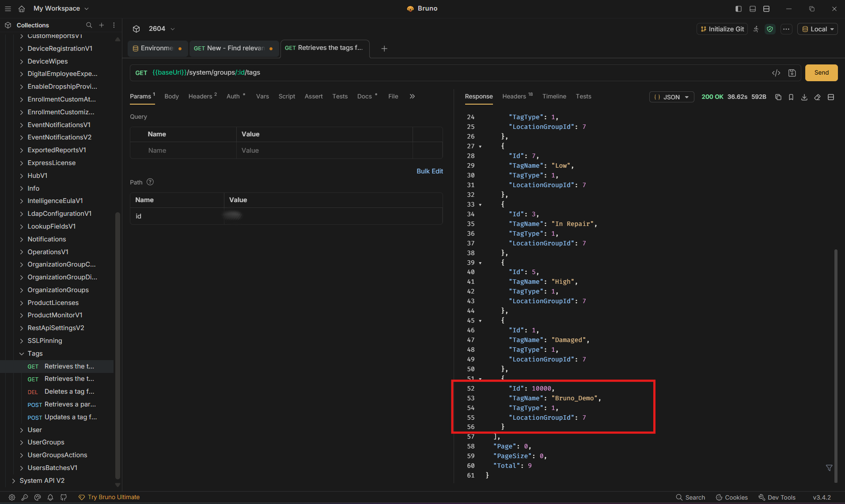Collapse JSON block at line 45
Viewport: 845px width, 504px height.
coord(480,321)
